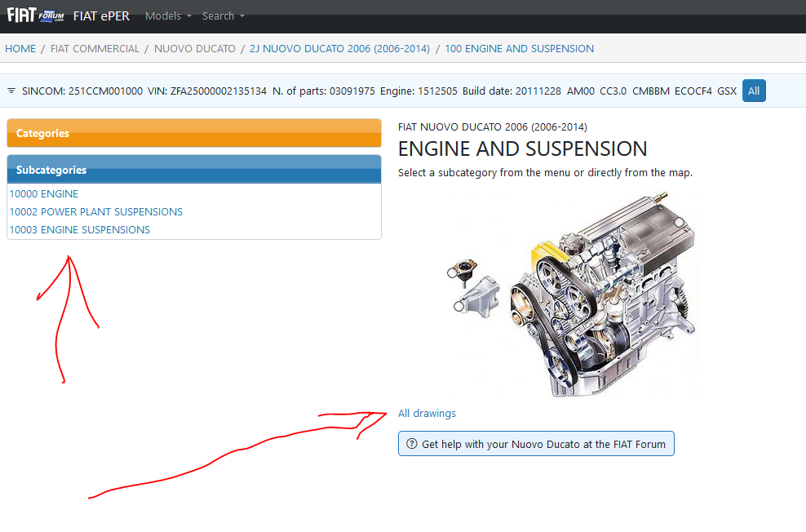Select the CMBBM option code
Image resolution: width=806 pixels, height=532 pixels.
pos(651,91)
